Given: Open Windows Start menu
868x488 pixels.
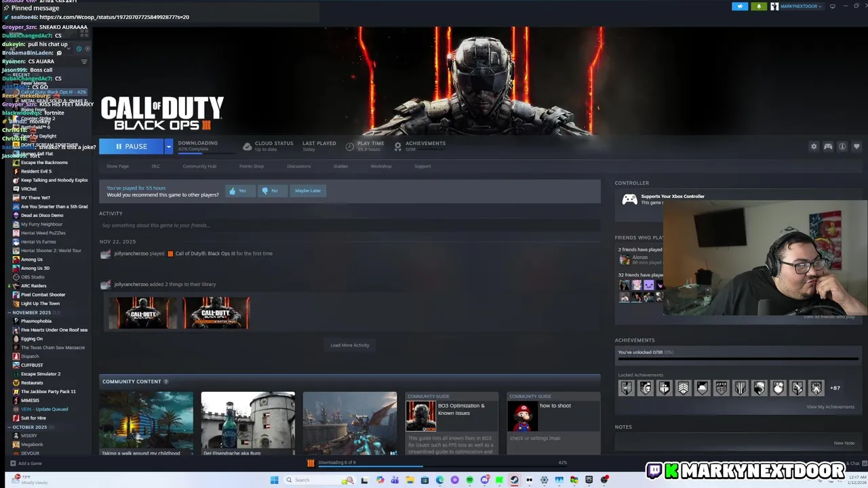Looking at the screenshot, I should [x=274, y=480].
